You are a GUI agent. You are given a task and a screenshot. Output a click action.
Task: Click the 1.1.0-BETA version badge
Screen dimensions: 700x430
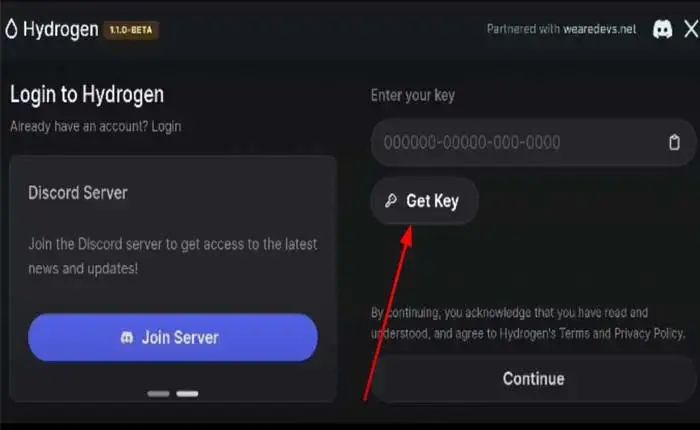click(x=131, y=30)
